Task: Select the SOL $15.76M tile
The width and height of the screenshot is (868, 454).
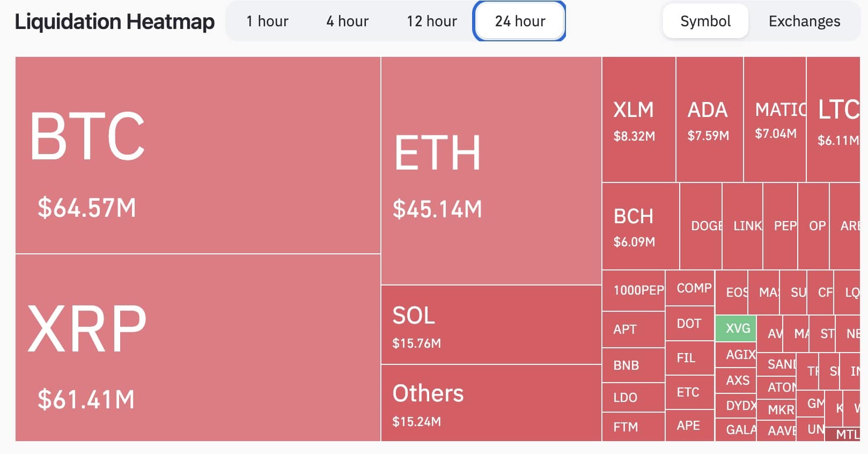Action: click(x=490, y=325)
